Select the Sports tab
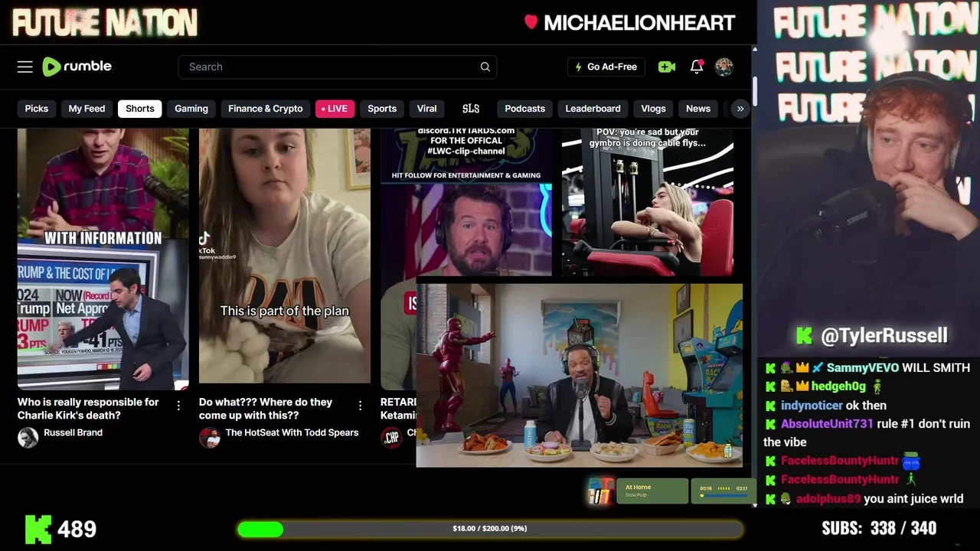This screenshot has height=551, width=980. pyautogui.click(x=382, y=109)
